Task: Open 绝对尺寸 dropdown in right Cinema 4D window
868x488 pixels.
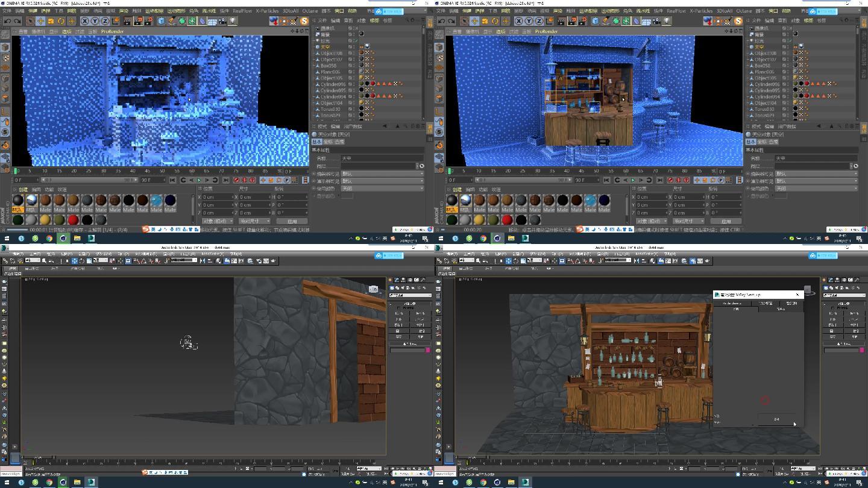Action: [x=688, y=221]
